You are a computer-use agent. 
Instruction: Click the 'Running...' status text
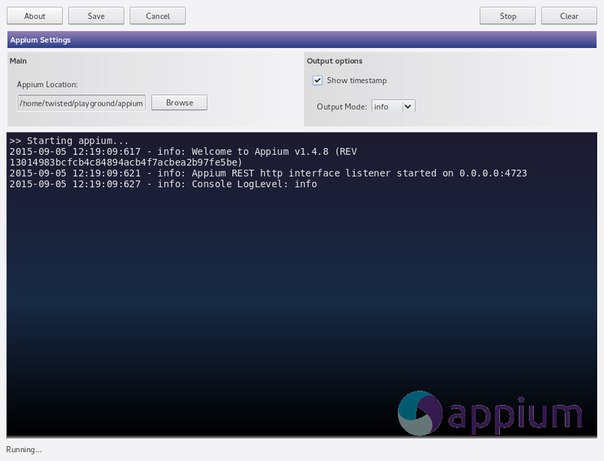(x=24, y=450)
